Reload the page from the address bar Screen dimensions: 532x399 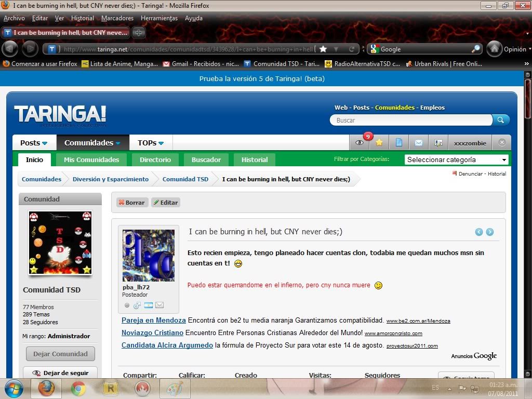[x=352, y=49]
